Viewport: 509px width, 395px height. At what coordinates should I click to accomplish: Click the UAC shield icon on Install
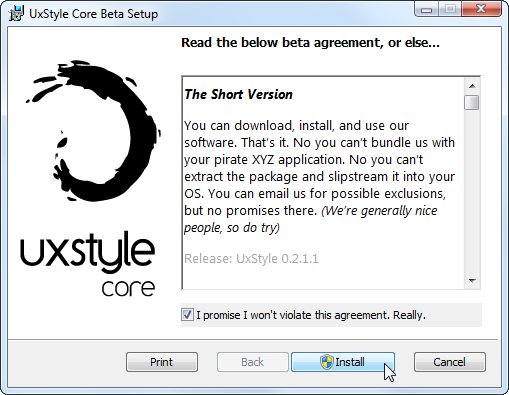coord(327,362)
